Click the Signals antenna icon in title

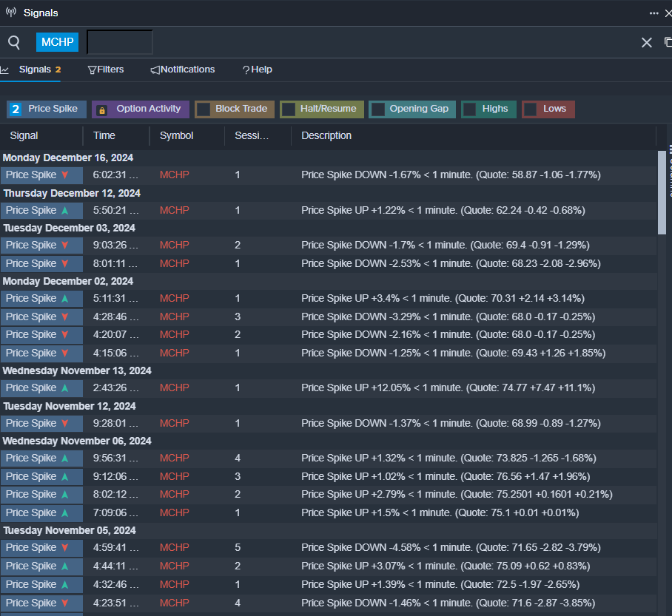tap(11, 12)
